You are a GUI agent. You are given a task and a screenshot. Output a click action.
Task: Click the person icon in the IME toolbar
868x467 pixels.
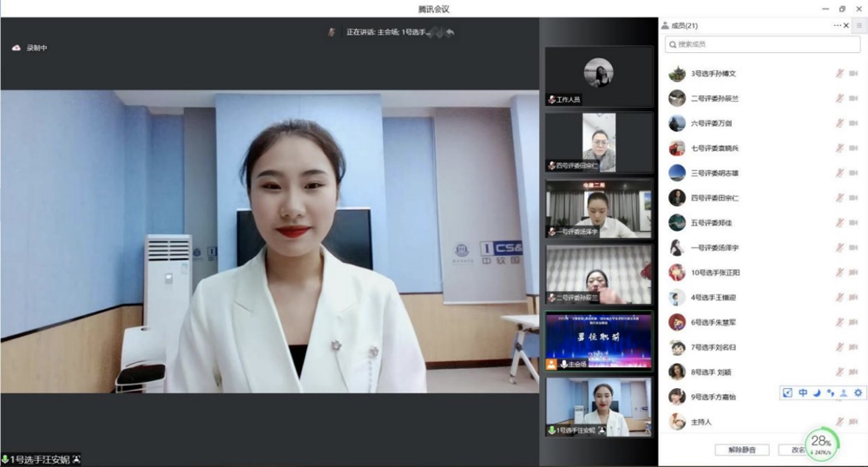click(x=844, y=393)
